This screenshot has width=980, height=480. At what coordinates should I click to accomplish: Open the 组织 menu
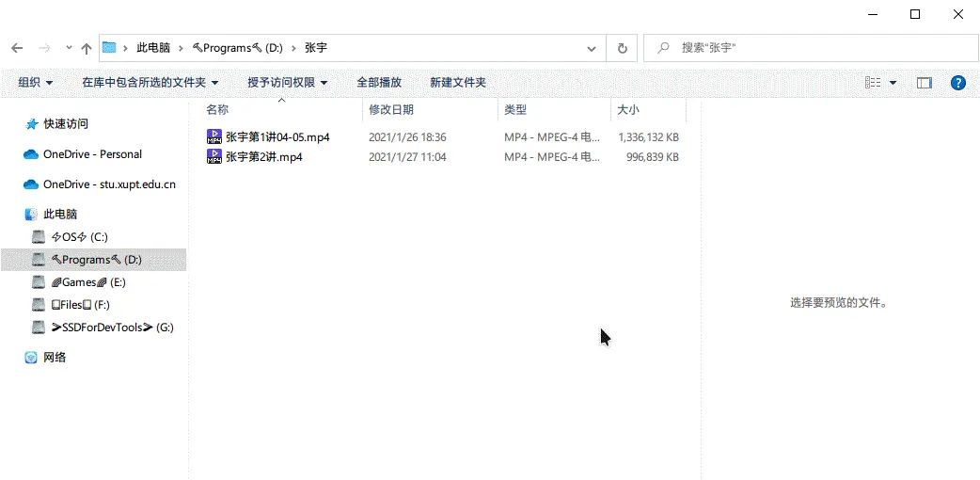36,82
